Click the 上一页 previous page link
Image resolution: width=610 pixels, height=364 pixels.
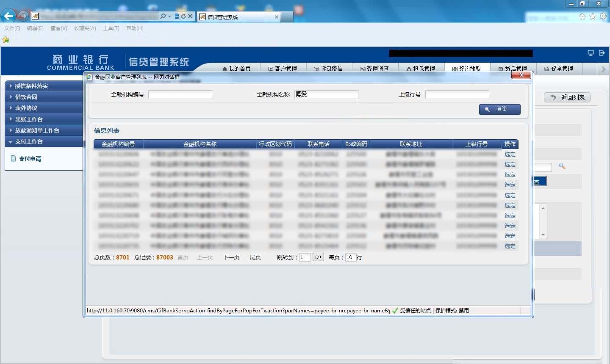[205, 257]
